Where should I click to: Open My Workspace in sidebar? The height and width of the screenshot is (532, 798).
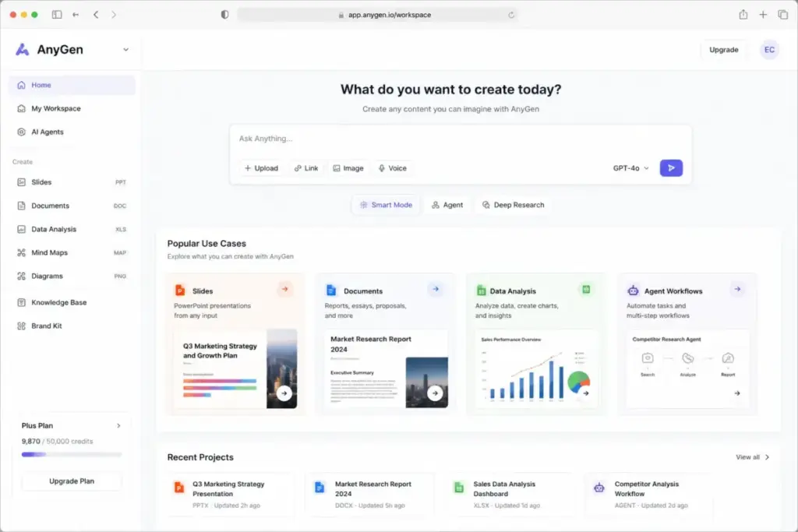[x=72, y=108]
